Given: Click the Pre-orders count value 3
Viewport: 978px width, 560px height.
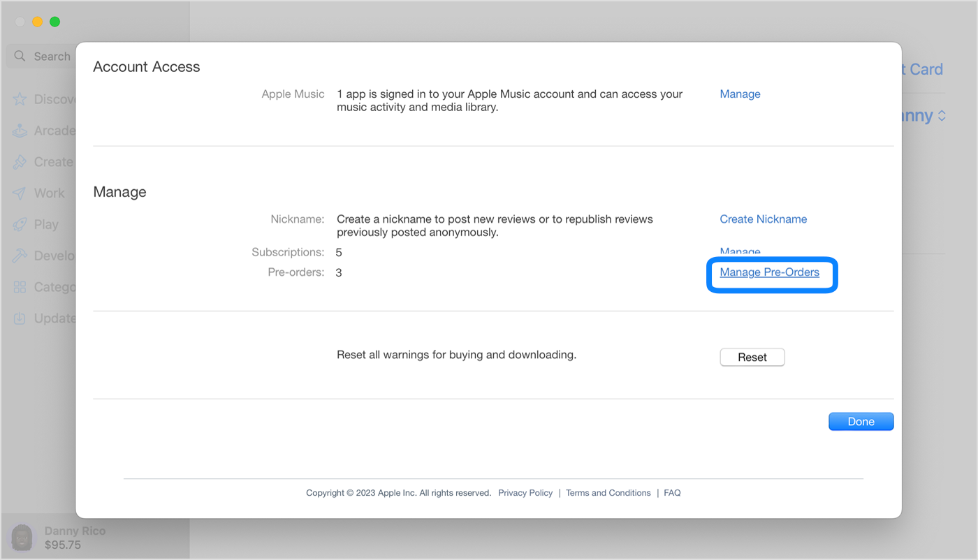Looking at the screenshot, I should pos(339,272).
